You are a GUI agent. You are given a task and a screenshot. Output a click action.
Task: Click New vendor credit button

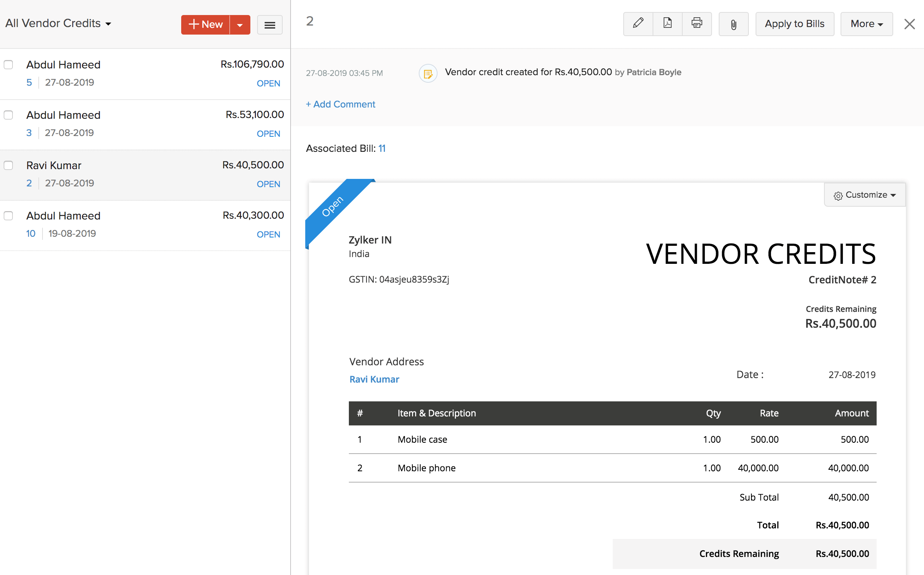[x=205, y=24]
